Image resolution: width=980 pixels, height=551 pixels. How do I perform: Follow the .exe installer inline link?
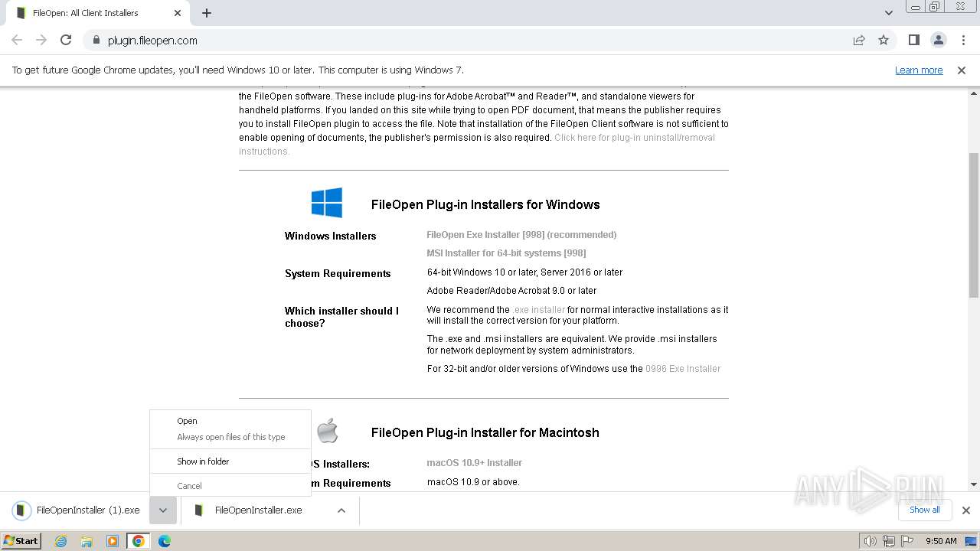coord(538,310)
